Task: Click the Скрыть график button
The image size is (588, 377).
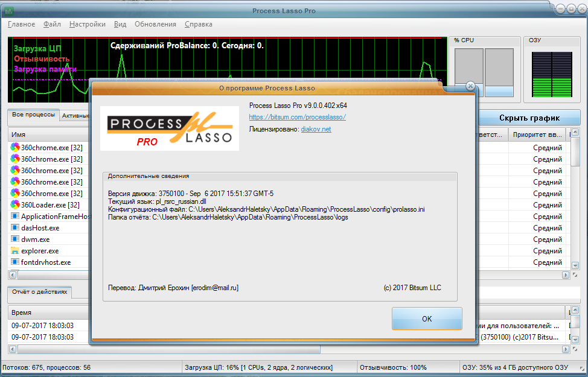Action: [x=529, y=118]
